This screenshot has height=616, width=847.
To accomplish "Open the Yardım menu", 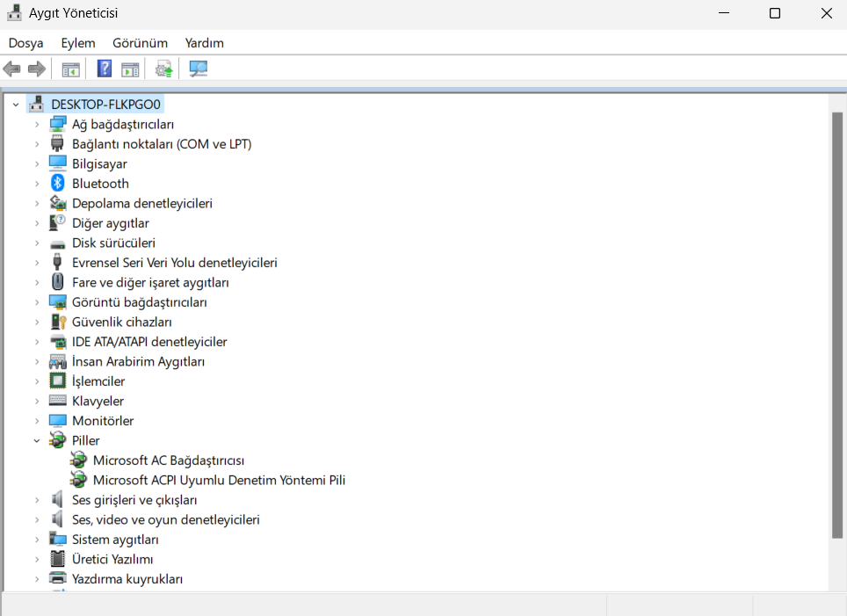I will click(x=204, y=43).
